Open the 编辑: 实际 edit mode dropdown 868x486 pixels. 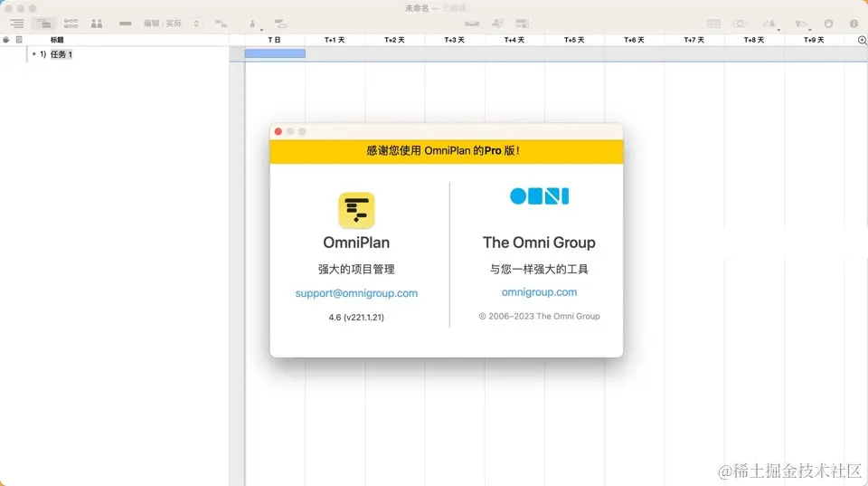pos(171,24)
